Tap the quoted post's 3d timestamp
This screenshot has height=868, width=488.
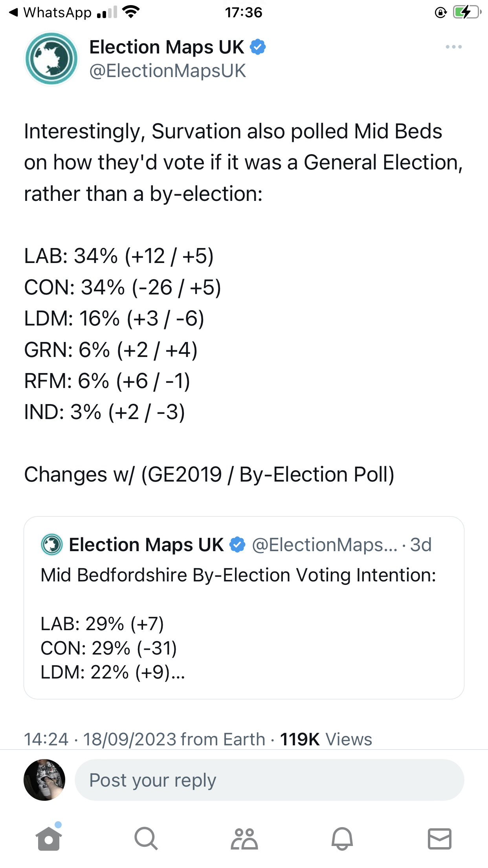(421, 545)
